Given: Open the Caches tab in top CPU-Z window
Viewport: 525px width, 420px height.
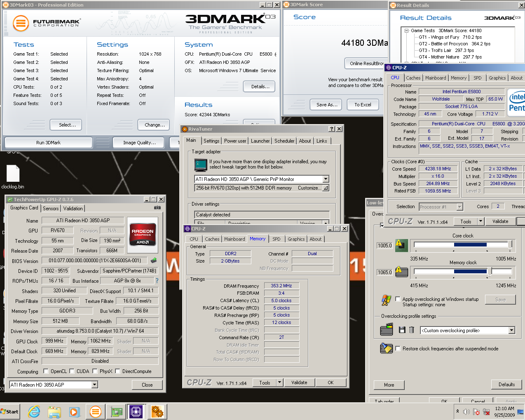Looking at the screenshot, I should tap(413, 78).
